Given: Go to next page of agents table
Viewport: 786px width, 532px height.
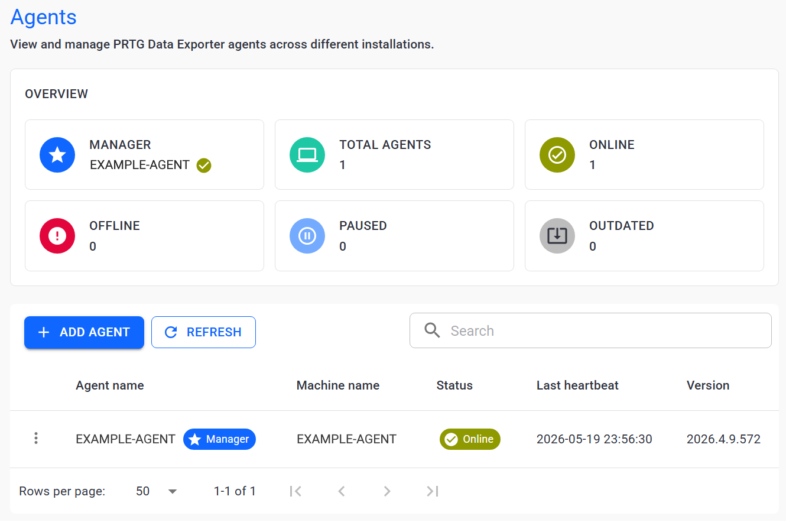Looking at the screenshot, I should click(387, 491).
